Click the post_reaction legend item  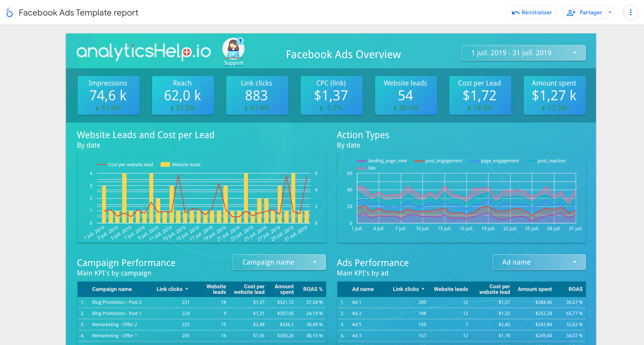pyautogui.click(x=546, y=161)
